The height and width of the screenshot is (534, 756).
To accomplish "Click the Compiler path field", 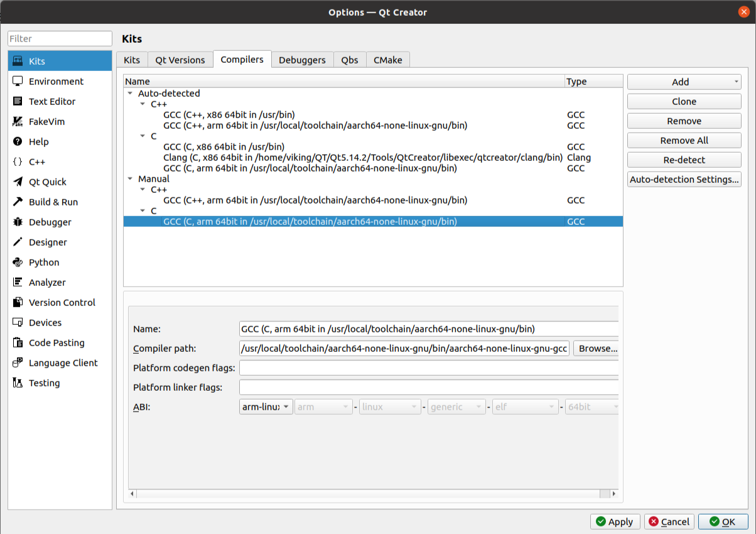I will tap(404, 348).
